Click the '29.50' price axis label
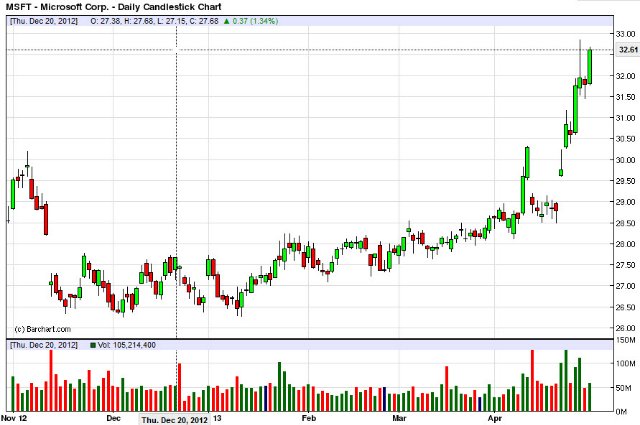The image size is (640, 425). [625, 181]
